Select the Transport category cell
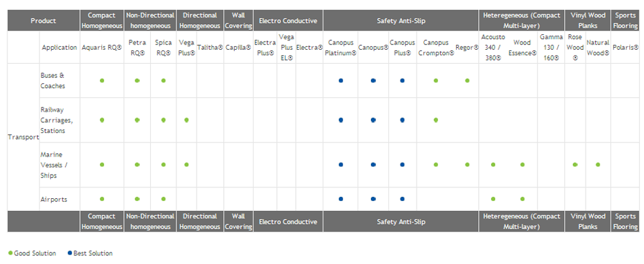This screenshot has height=264, width=644. coord(23,137)
